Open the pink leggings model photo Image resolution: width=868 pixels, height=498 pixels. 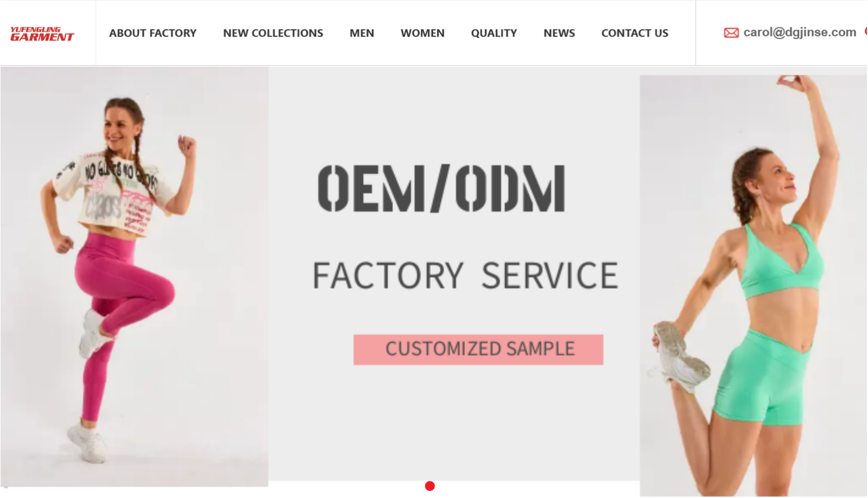134,276
